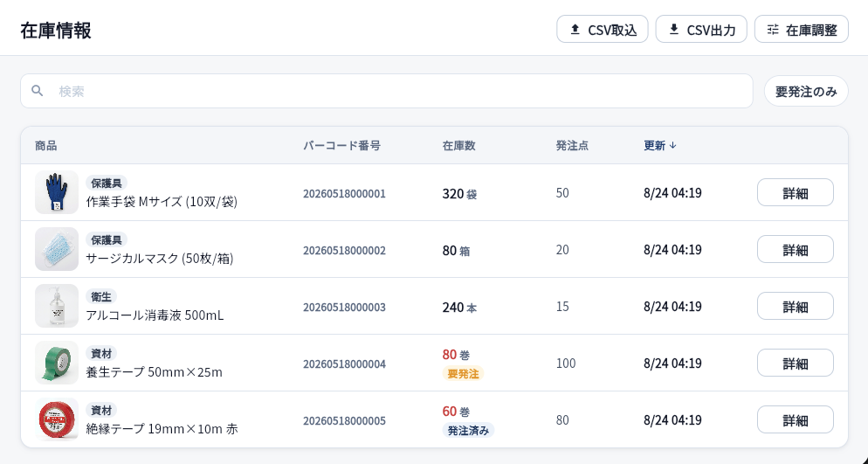Click the 在庫数 column header

(459, 146)
